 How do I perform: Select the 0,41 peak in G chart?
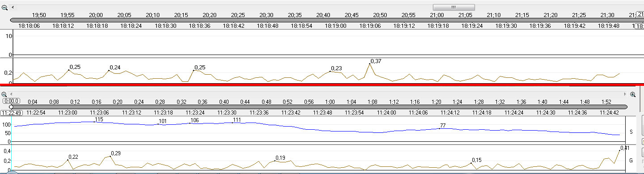[620, 150]
